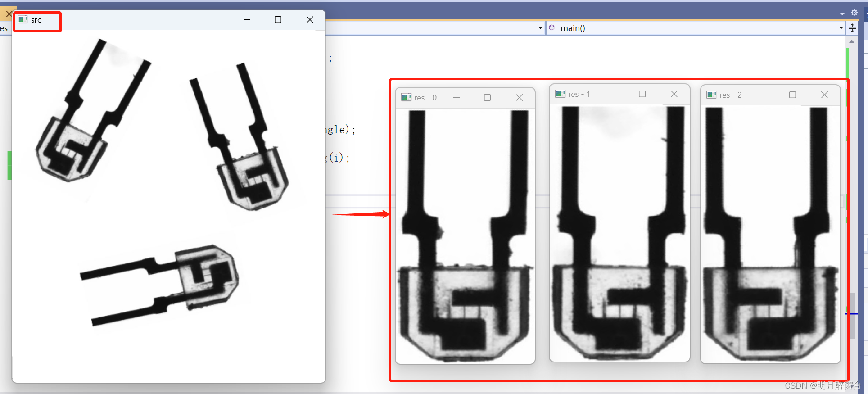Close the res - 1 window

pyautogui.click(x=674, y=94)
